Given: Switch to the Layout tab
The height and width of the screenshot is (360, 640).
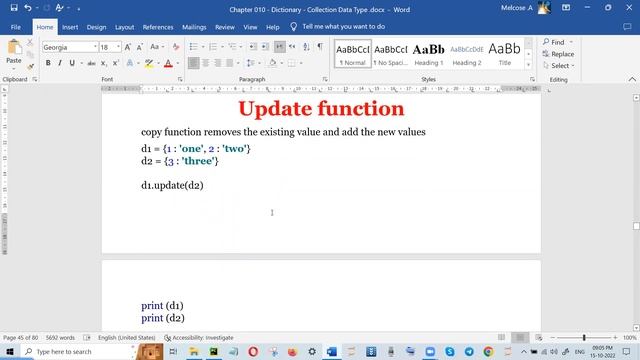Looking at the screenshot, I should pos(124,27).
